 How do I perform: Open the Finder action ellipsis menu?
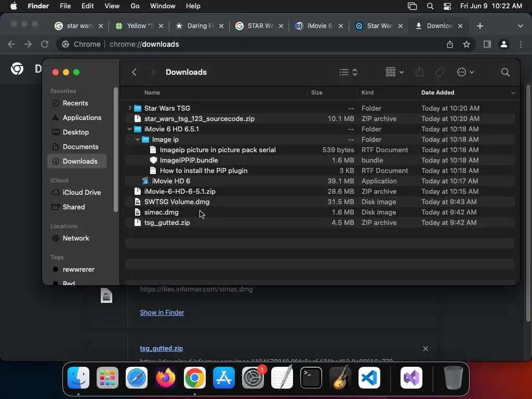[x=465, y=72]
